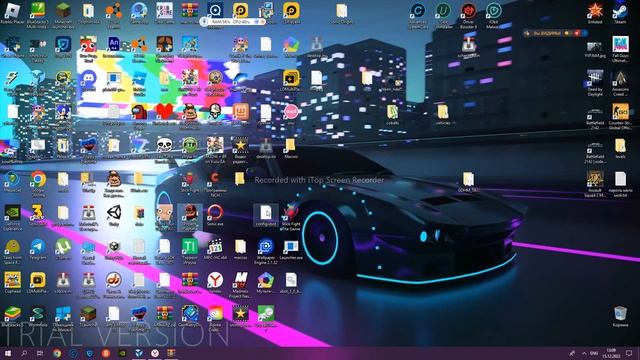This screenshot has width=640, height=360.
Task: Open Counter-Strike Global Offensive icon
Action: point(620,111)
